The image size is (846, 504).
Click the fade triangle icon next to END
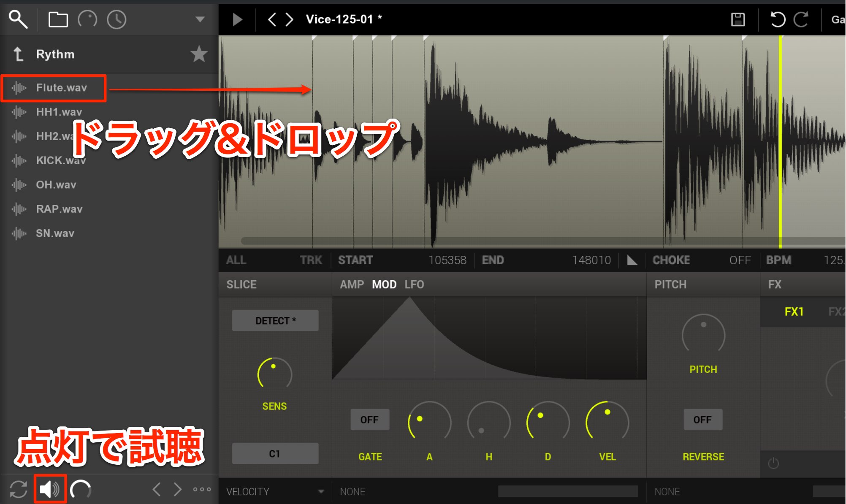[x=632, y=260]
